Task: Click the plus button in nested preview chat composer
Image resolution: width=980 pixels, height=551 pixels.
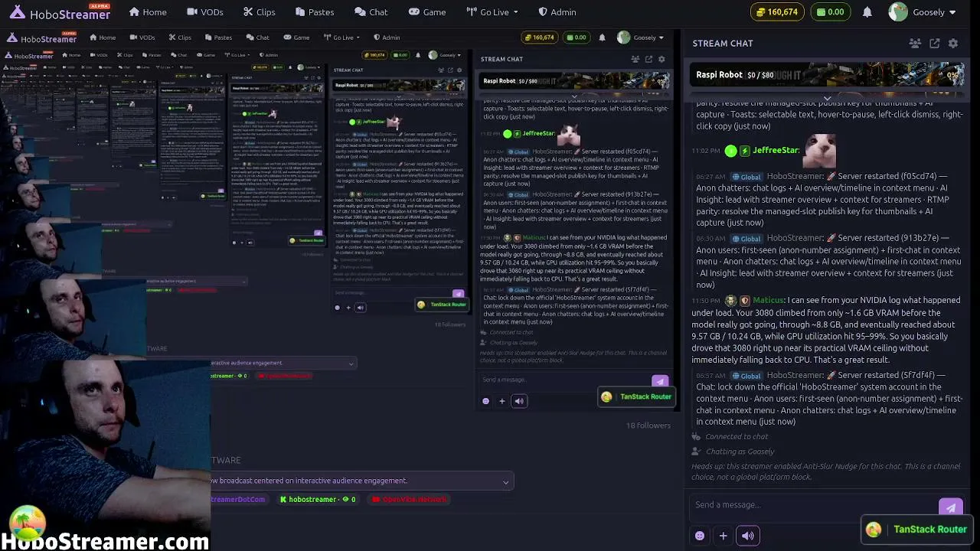Action: click(502, 401)
